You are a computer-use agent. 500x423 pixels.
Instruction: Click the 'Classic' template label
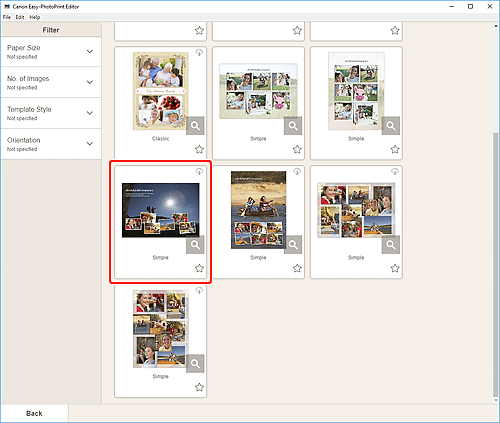161,139
